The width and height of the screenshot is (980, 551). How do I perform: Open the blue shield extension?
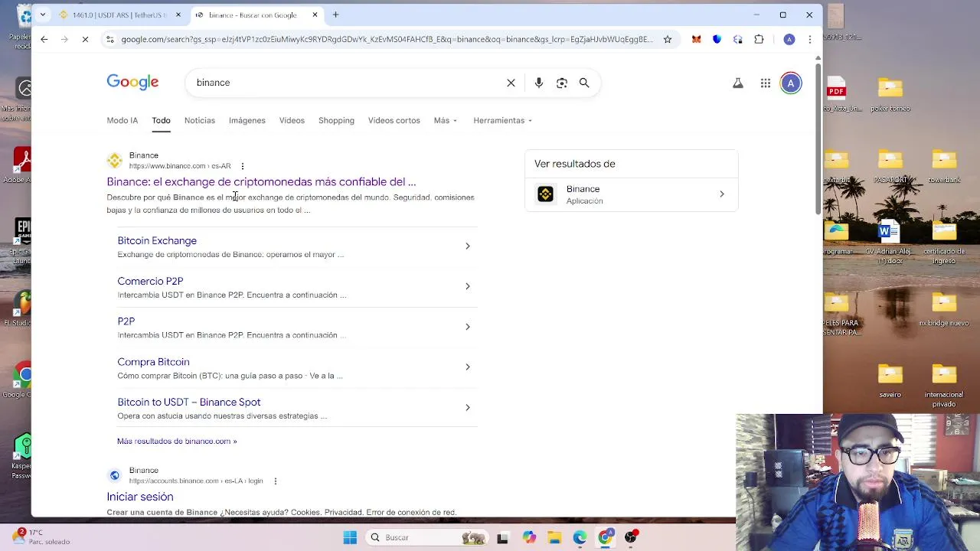point(717,39)
